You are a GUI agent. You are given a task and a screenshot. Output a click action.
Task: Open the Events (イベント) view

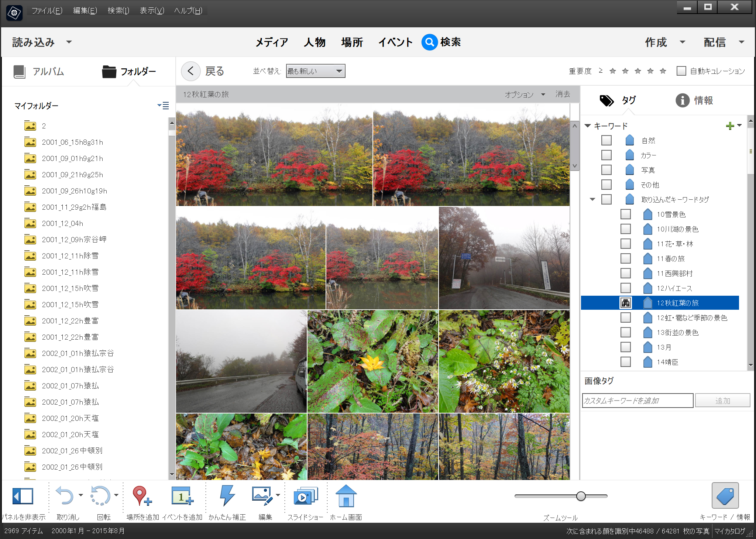click(395, 42)
